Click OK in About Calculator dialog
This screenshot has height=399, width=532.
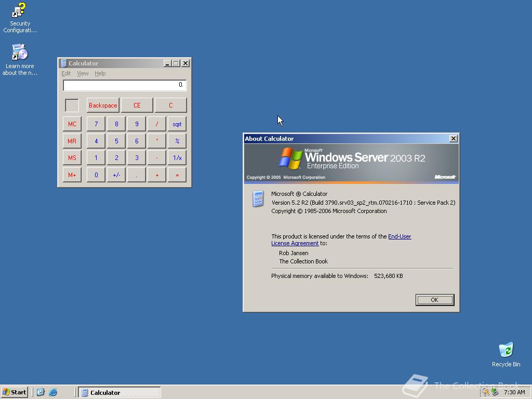(x=435, y=300)
